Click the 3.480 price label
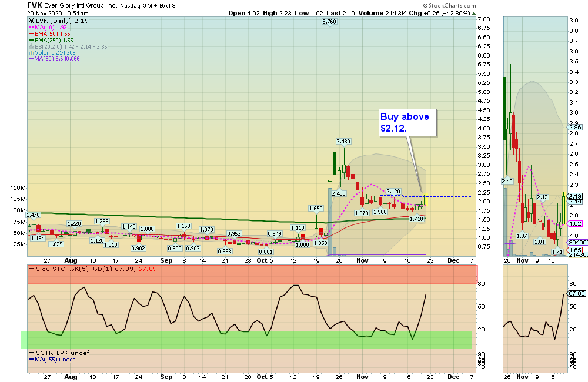This screenshot has width=588, height=382. point(343,141)
